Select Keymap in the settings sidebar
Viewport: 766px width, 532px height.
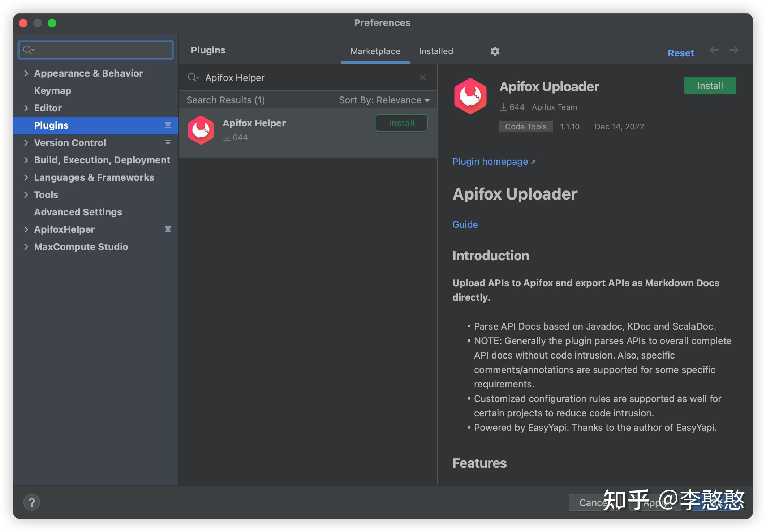(x=52, y=90)
